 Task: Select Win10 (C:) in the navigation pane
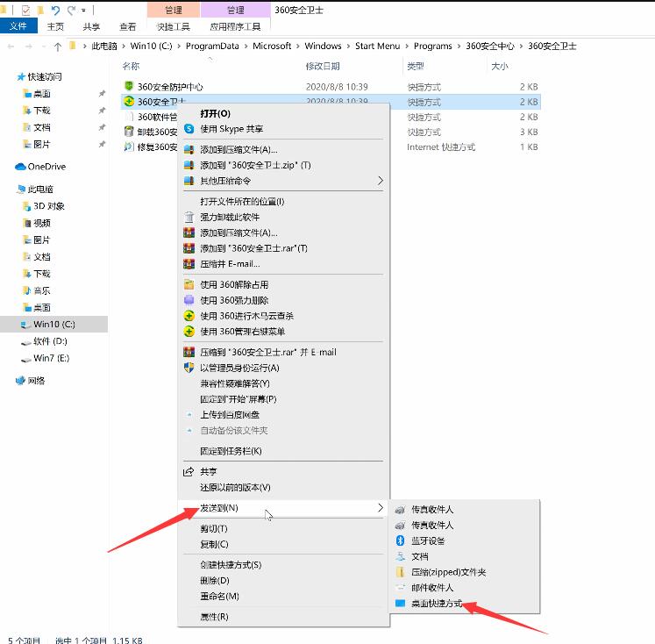[x=53, y=325]
